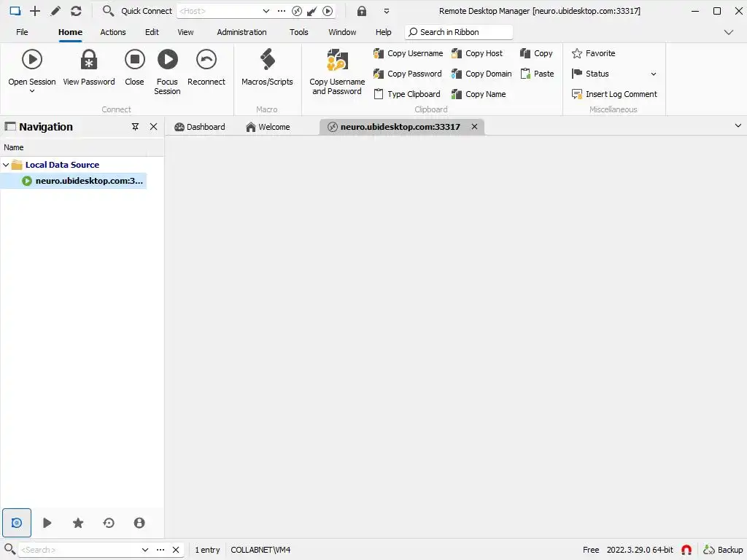Select neuro.ubidesktop.com entry in Navigation tree
The image size is (747, 560).
tap(74, 181)
